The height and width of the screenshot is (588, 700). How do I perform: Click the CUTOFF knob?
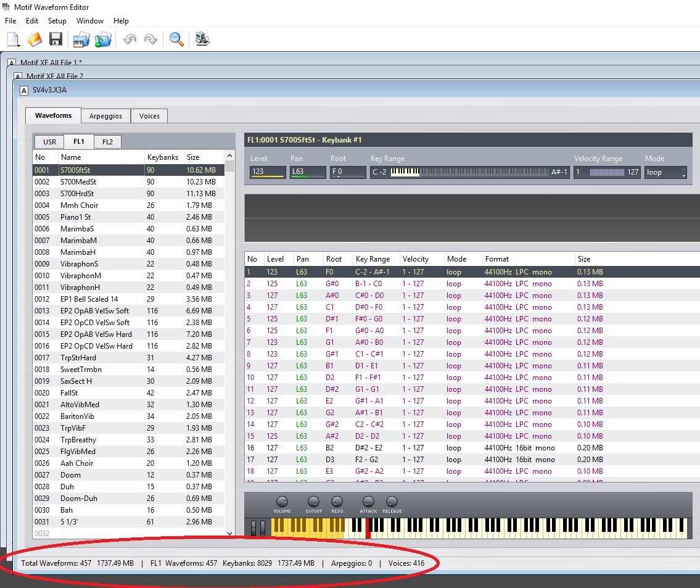pos(313,502)
